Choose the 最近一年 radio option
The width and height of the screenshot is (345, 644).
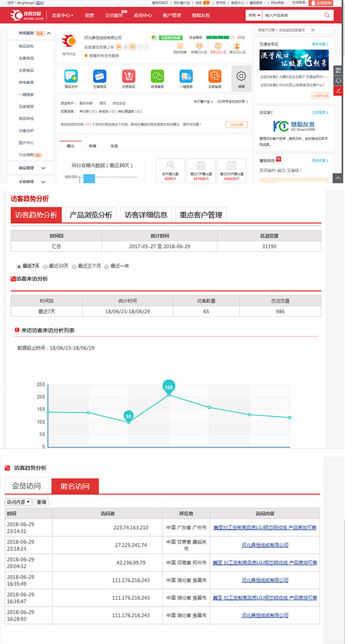pyautogui.click(x=107, y=267)
